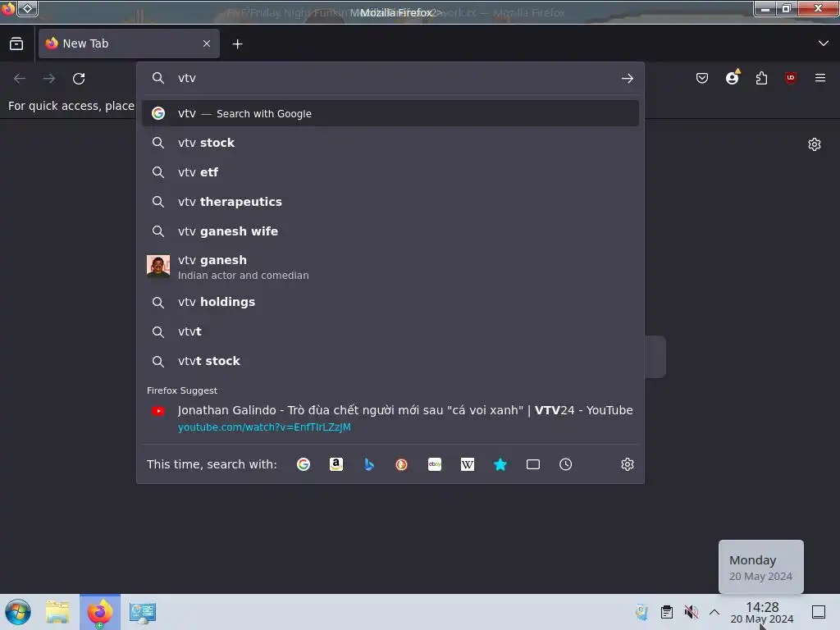
Task: Open a new tab with plus button
Action: click(237, 44)
